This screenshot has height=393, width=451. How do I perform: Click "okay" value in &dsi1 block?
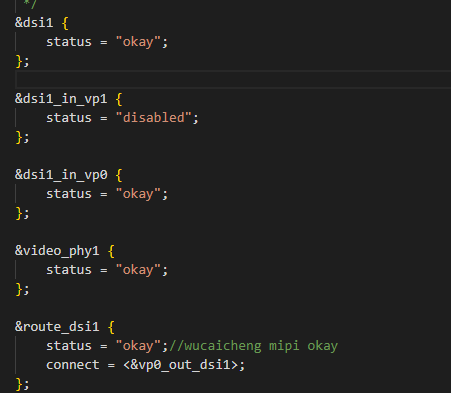click(138, 42)
